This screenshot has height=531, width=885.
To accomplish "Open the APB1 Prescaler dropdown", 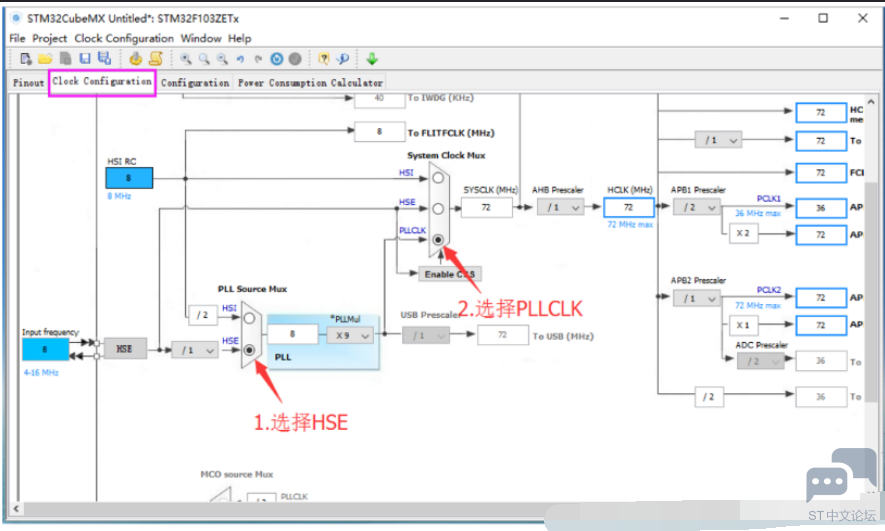I will click(x=696, y=208).
